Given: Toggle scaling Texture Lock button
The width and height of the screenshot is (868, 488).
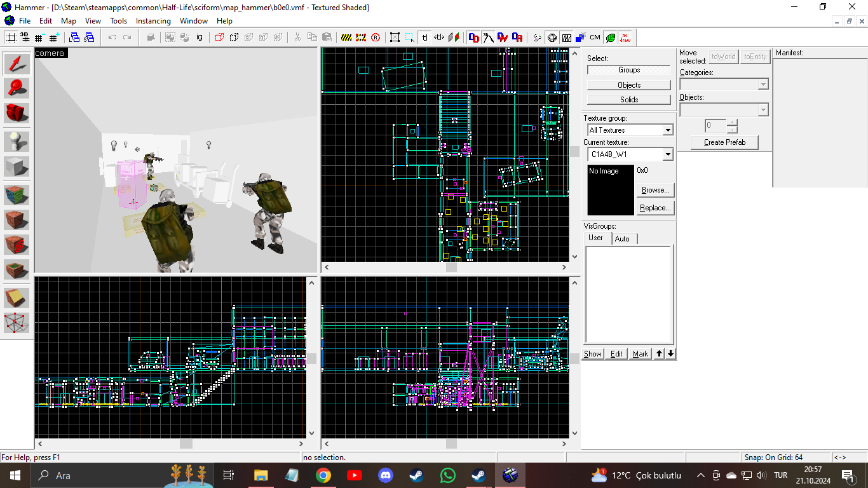Looking at the screenshot, I should (439, 37).
